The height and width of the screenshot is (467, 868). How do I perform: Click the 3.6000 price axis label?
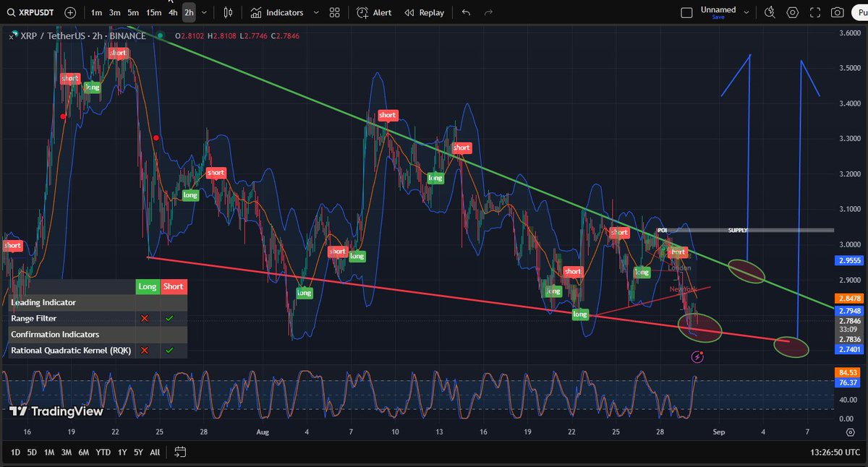(849, 33)
